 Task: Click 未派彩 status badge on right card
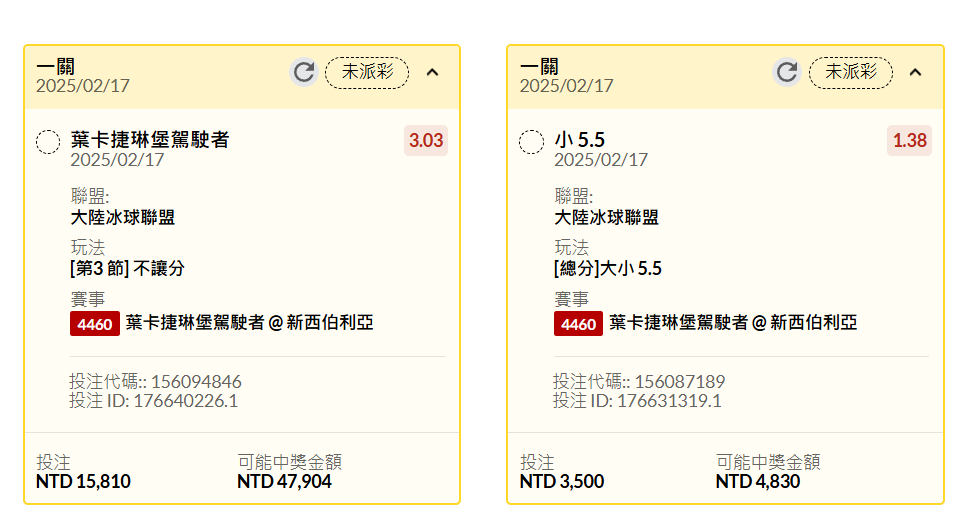point(850,72)
